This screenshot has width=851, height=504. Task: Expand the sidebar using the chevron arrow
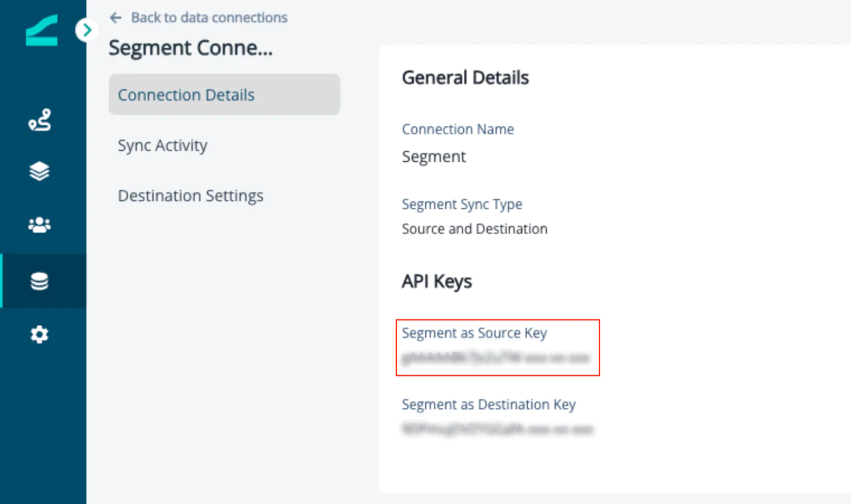pos(87,30)
